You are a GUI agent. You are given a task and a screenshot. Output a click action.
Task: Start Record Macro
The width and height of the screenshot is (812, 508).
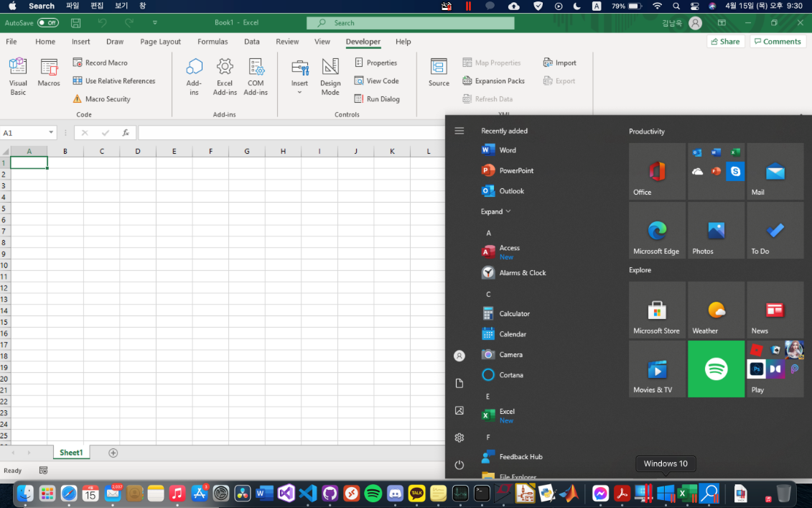pos(100,63)
